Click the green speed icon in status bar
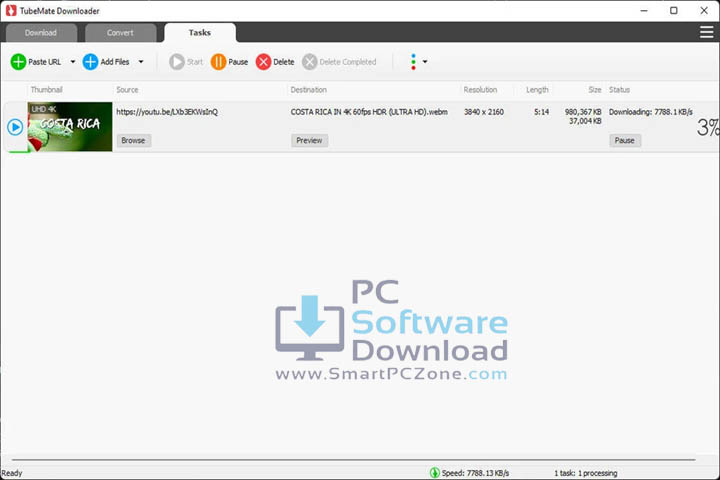 coord(434,473)
